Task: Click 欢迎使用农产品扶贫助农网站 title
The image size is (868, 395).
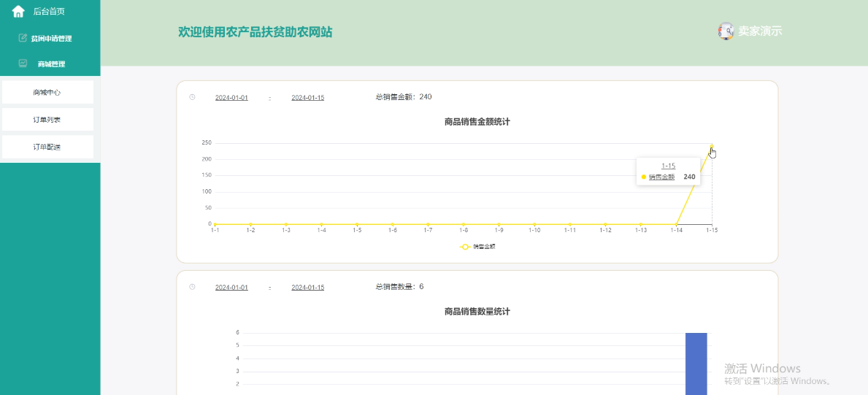Action: (x=256, y=31)
